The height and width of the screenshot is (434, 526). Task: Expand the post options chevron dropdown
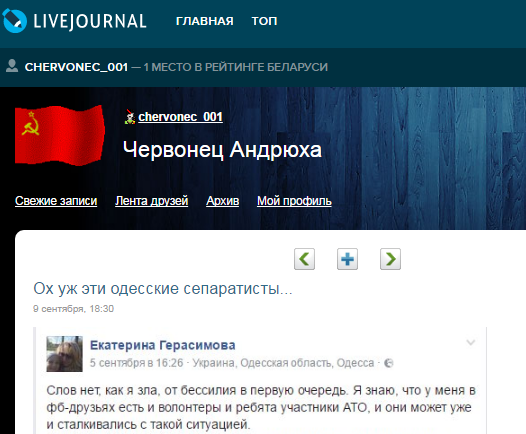(471, 342)
